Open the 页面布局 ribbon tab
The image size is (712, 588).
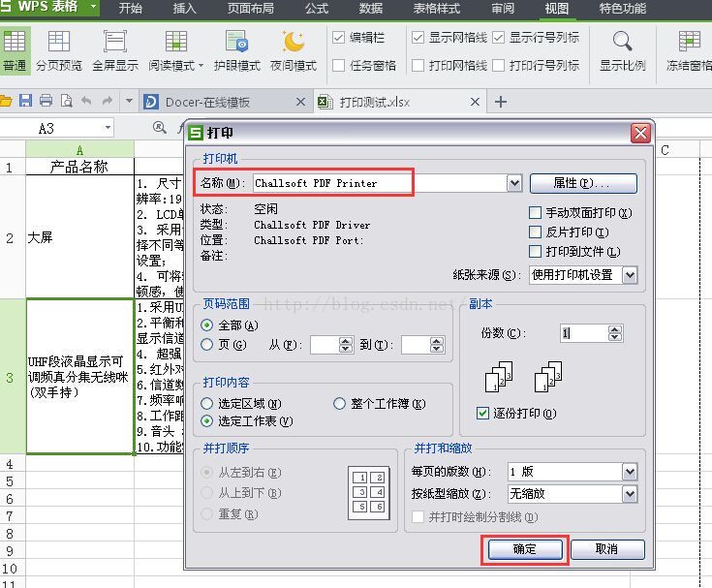click(x=250, y=8)
